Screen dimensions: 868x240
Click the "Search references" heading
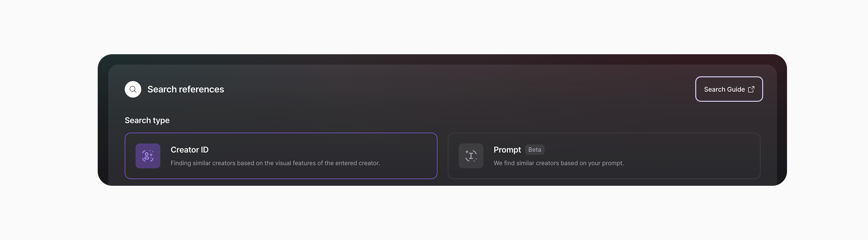(x=185, y=89)
